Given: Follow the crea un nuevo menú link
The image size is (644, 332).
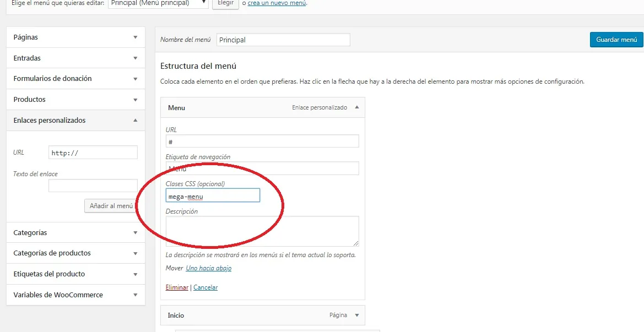Looking at the screenshot, I should 277,4.
